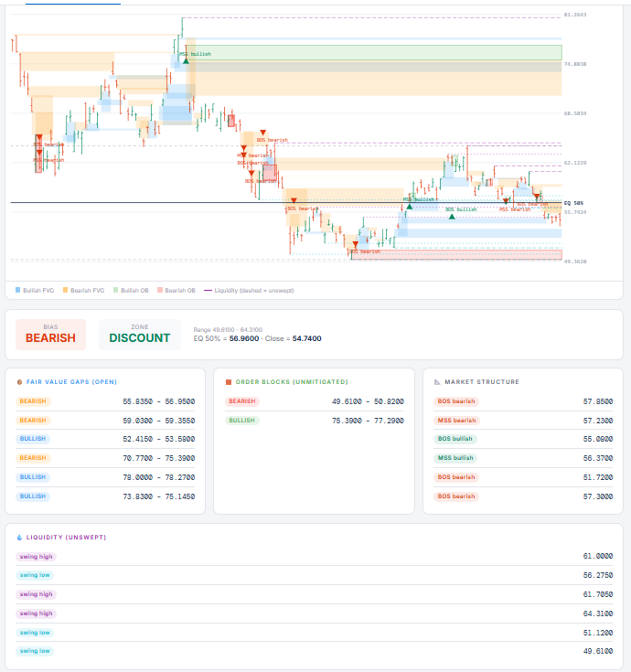
Task: Click the Liquidity droplet header icon
Action: (x=19, y=537)
